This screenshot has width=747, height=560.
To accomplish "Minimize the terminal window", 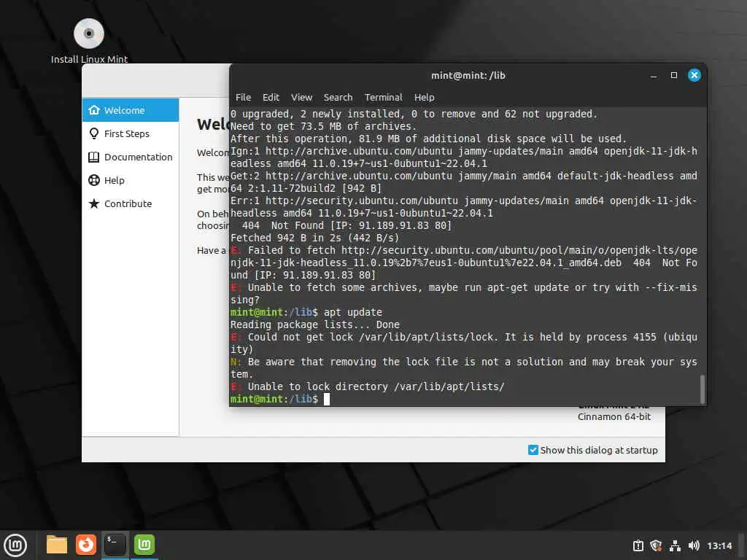I will (x=654, y=75).
